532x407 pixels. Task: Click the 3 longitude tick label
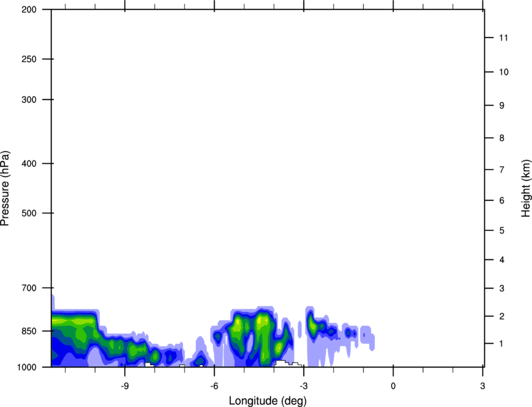click(x=483, y=385)
